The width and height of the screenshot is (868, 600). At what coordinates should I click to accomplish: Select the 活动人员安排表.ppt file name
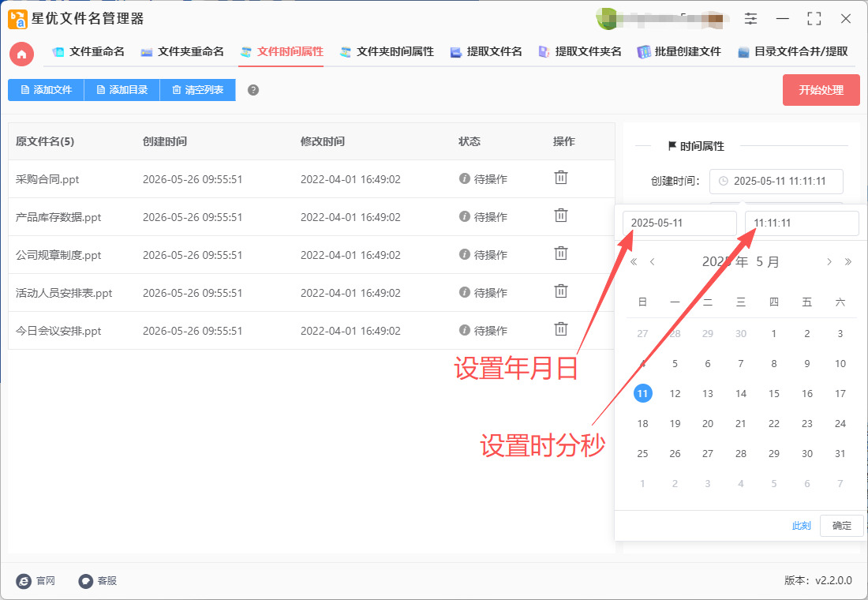pos(64,293)
